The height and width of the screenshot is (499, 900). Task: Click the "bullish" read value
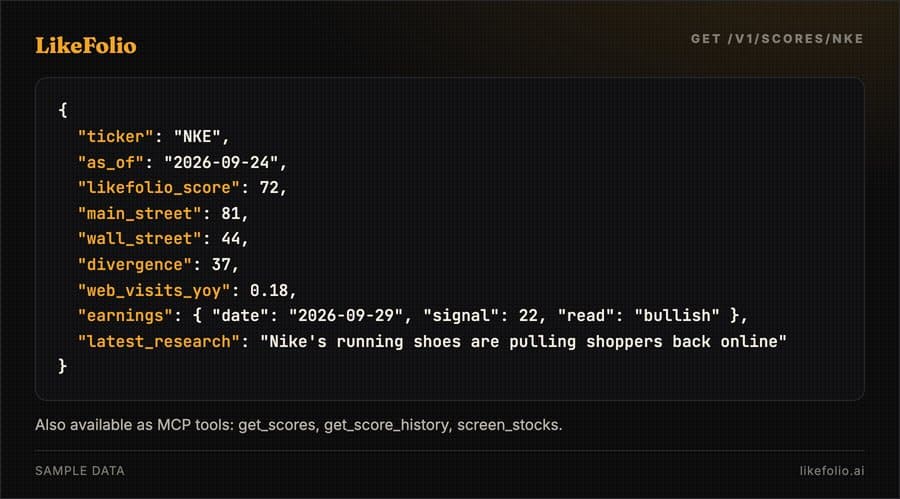[677, 316]
